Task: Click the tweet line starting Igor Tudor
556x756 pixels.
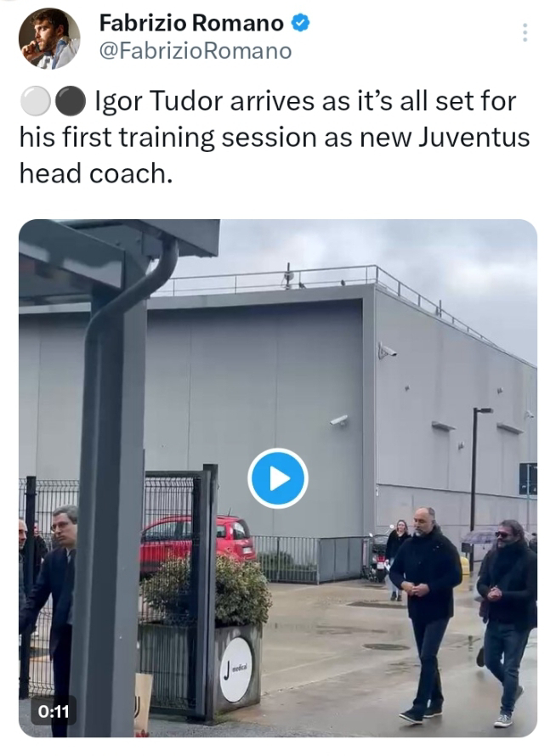Action: coord(305,102)
